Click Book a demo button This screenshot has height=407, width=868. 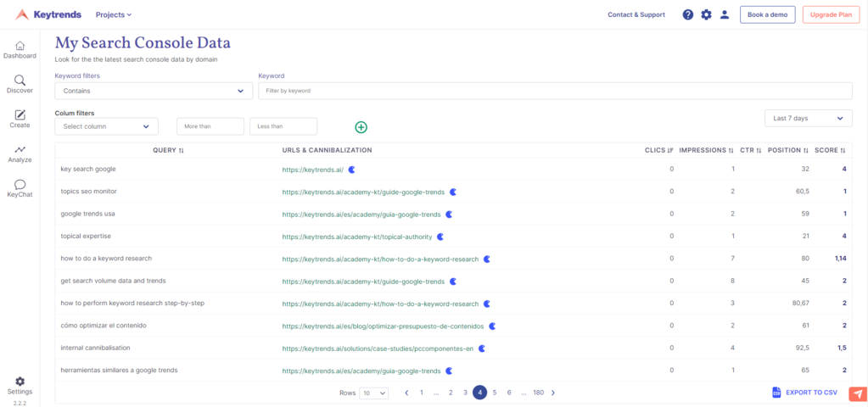click(767, 15)
